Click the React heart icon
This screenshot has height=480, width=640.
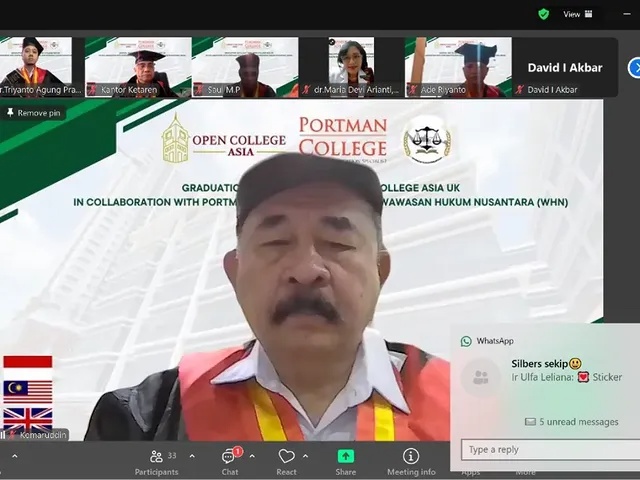click(286, 459)
